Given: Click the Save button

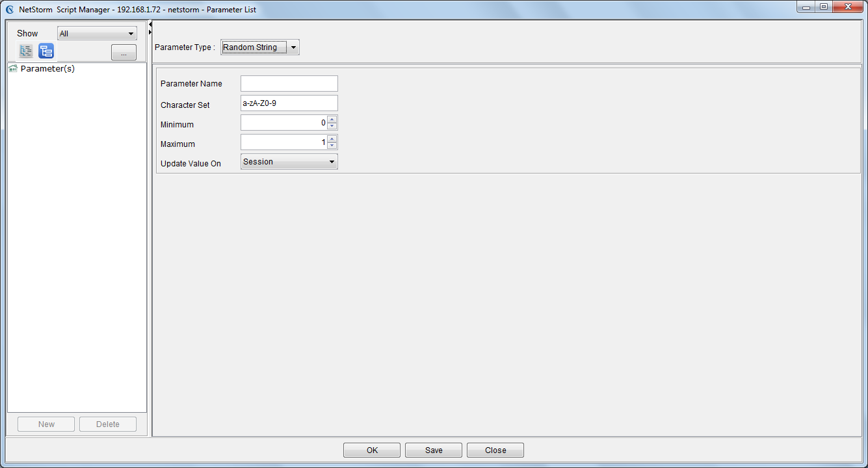Looking at the screenshot, I should (434, 450).
